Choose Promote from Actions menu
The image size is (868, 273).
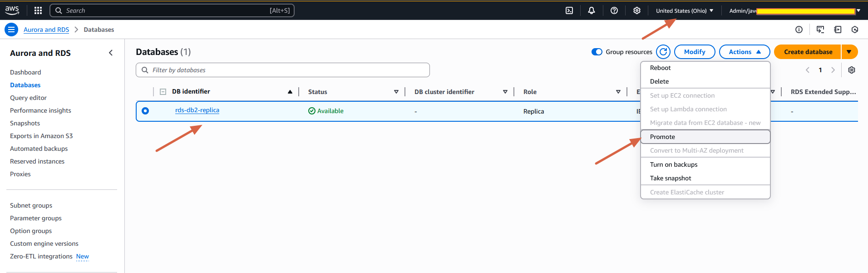coord(705,137)
